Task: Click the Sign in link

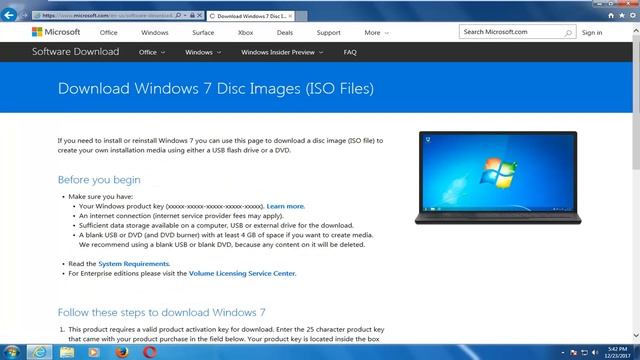Action: pos(592,33)
